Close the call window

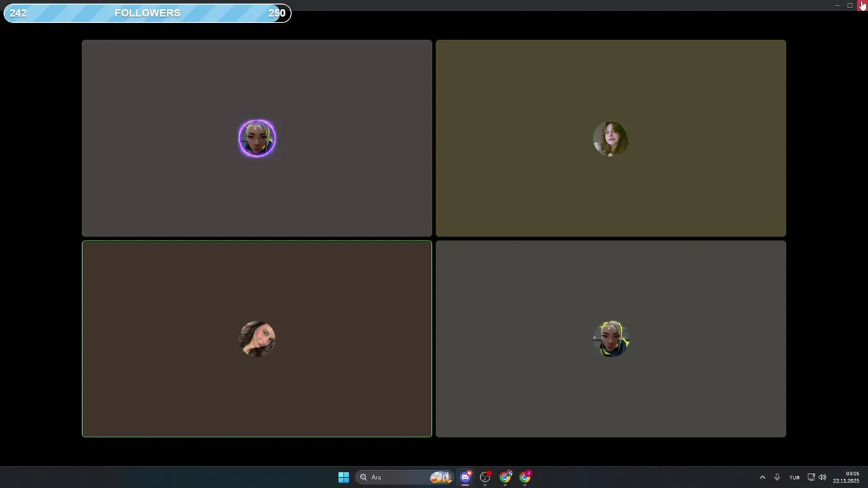(x=863, y=5)
